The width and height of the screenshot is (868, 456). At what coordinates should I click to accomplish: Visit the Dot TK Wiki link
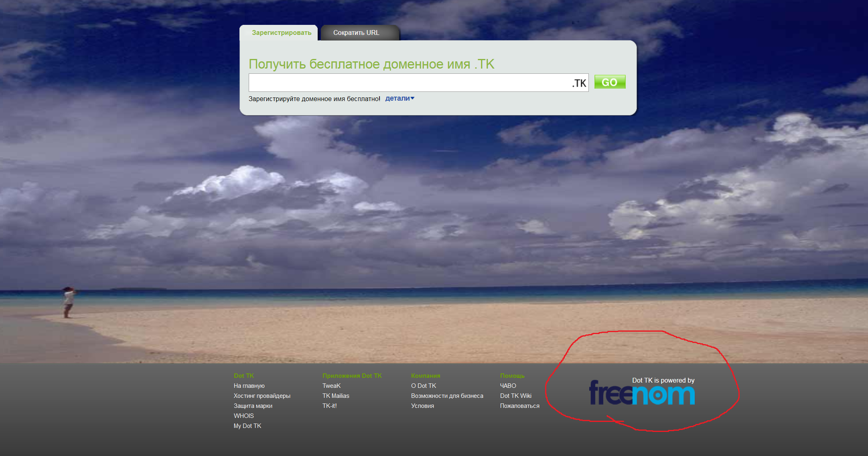(515, 396)
